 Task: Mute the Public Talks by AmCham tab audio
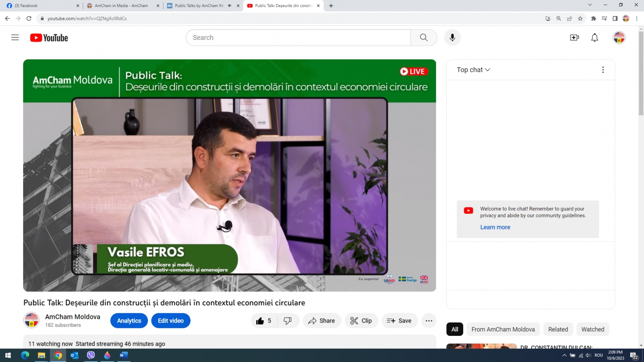coord(230,6)
